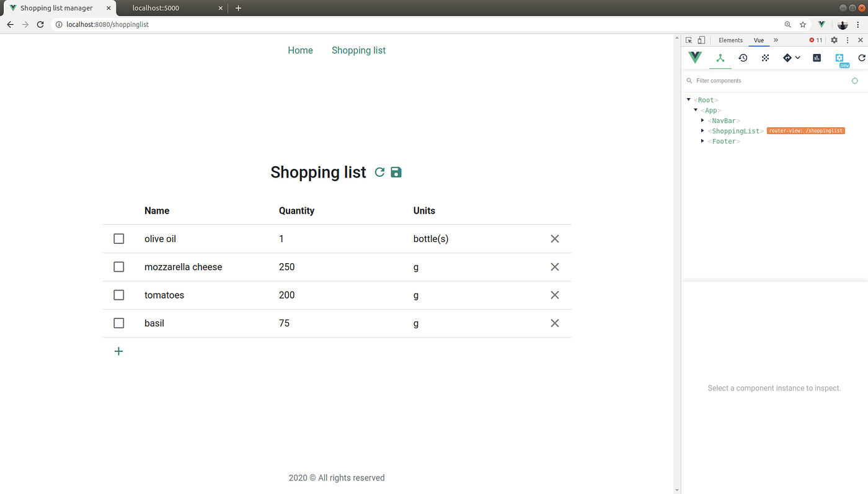Collapse the Root component node arrow

(689, 100)
